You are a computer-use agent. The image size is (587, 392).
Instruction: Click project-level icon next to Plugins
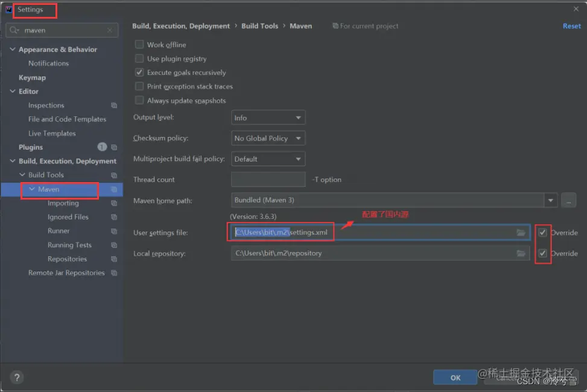click(114, 148)
